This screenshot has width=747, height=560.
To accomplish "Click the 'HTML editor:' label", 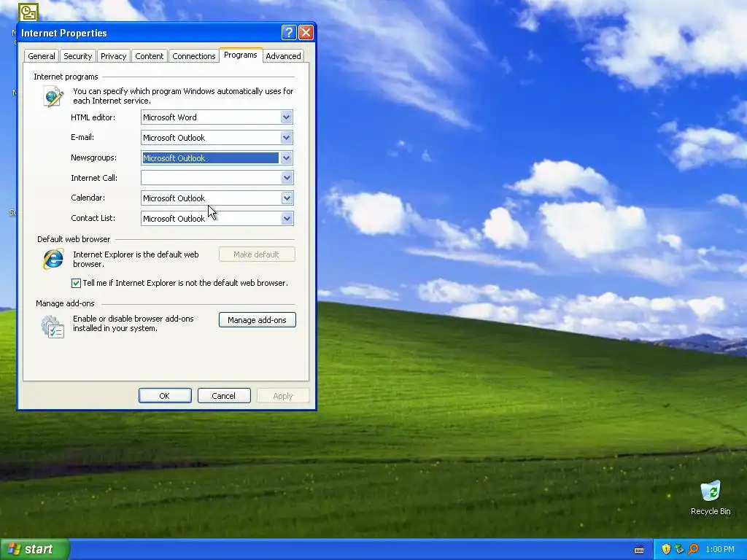I will click(x=93, y=117).
